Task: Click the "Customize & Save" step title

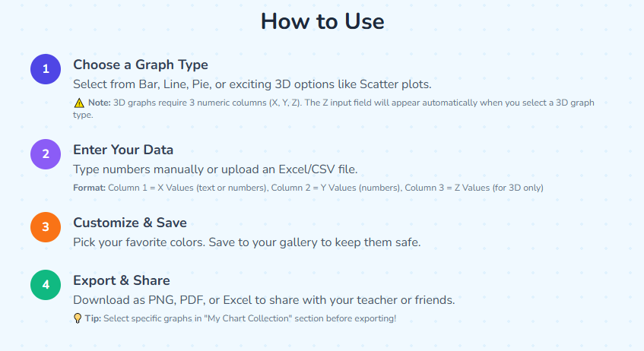Action: coord(129,223)
